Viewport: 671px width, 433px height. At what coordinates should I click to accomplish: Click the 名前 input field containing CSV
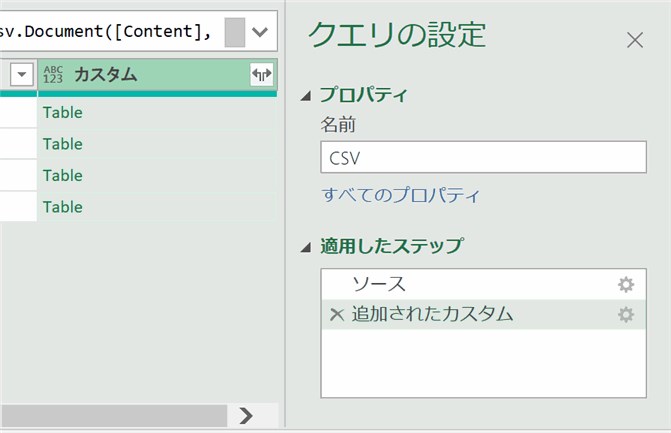click(483, 157)
